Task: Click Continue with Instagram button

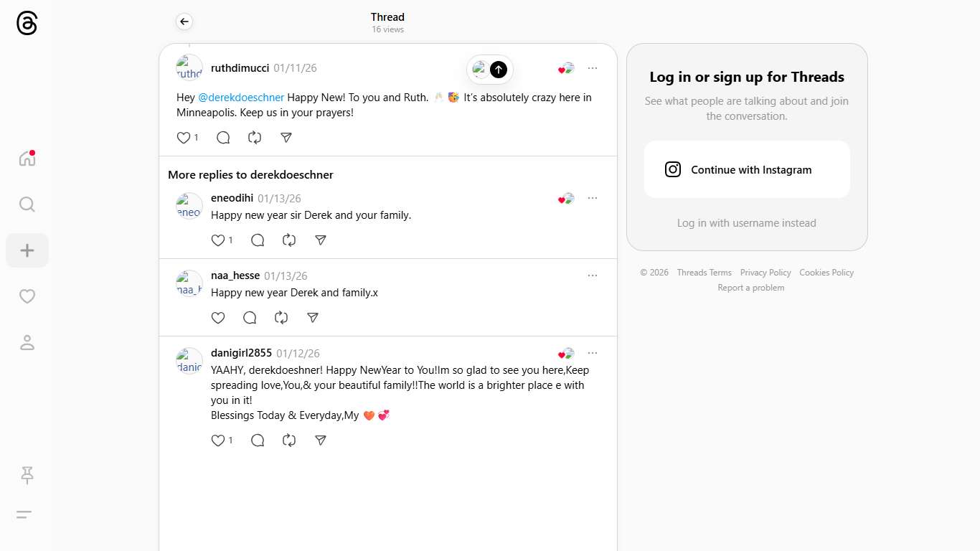Action: tap(746, 170)
